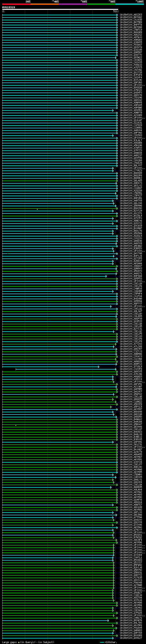Click hit label UniRef100_A9U2S2

[x=131, y=35]
